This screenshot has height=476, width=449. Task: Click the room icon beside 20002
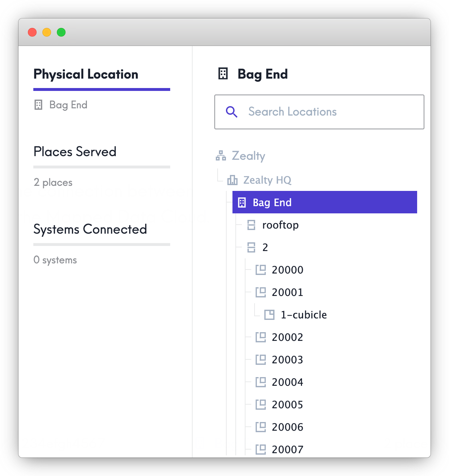261,337
